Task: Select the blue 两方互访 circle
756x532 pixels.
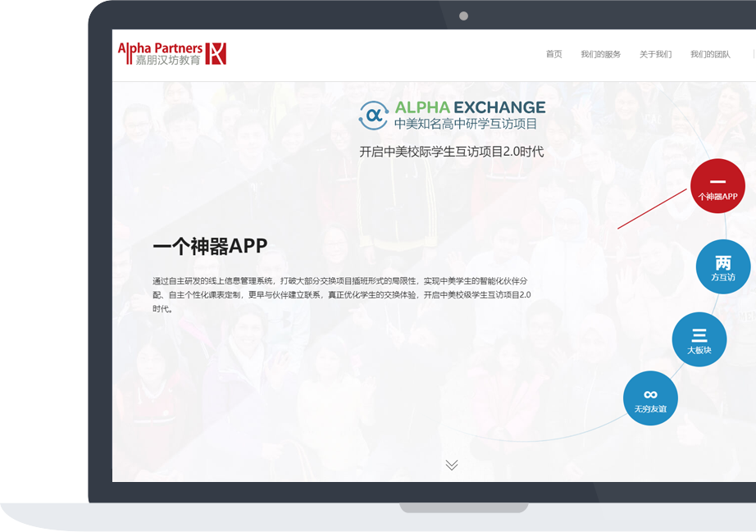Action: pyautogui.click(x=723, y=267)
